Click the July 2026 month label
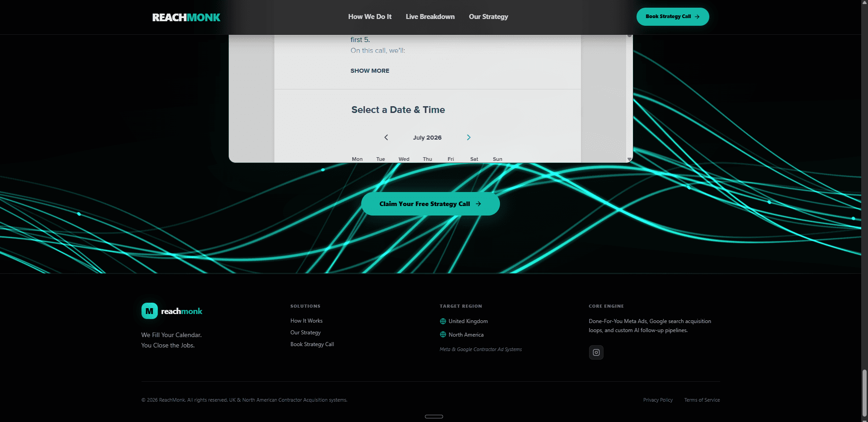This screenshot has width=868, height=422. [x=427, y=138]
